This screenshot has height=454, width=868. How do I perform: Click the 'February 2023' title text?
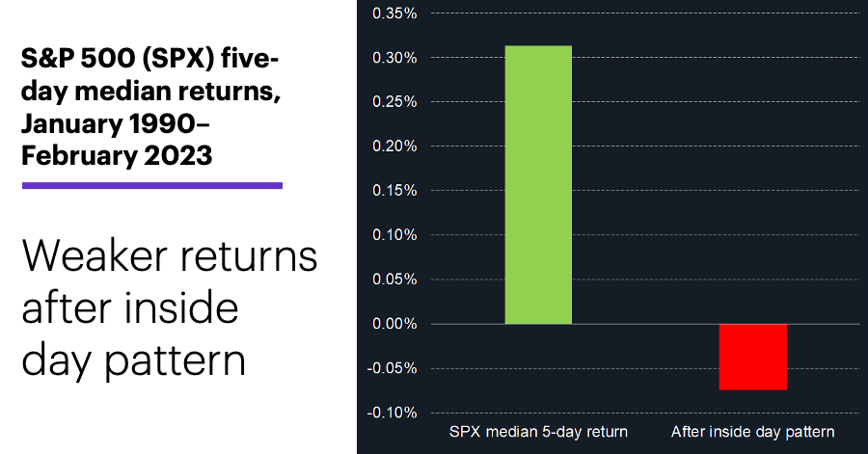pyautogui.click(x=117, y=155)
